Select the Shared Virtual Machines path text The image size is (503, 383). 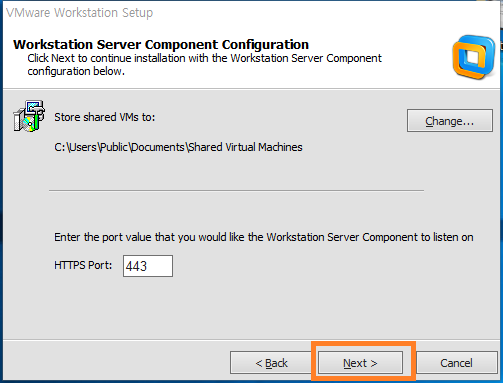click(x=178, y=147)
